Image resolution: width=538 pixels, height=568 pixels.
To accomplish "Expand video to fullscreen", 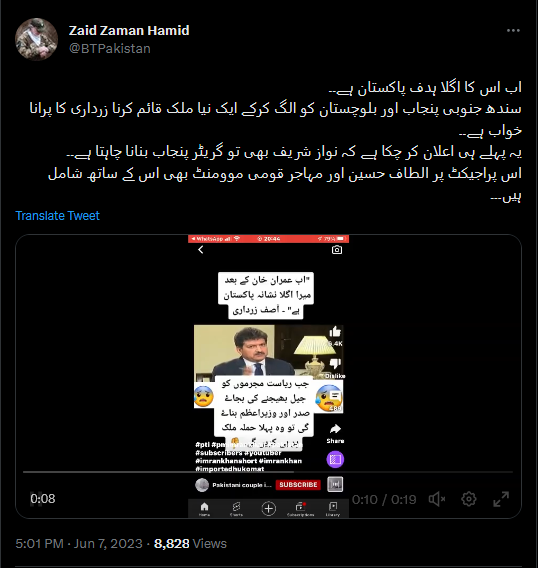I will point(501,499).
